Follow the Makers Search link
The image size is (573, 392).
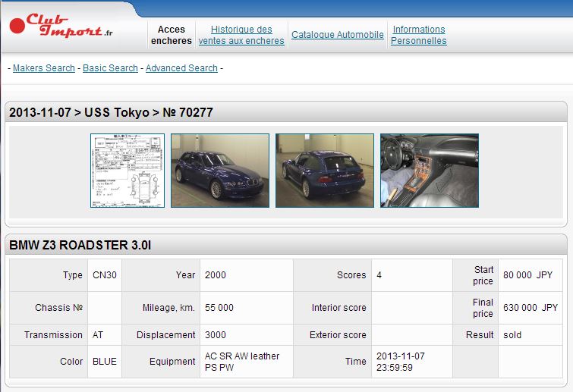[44, 68]
